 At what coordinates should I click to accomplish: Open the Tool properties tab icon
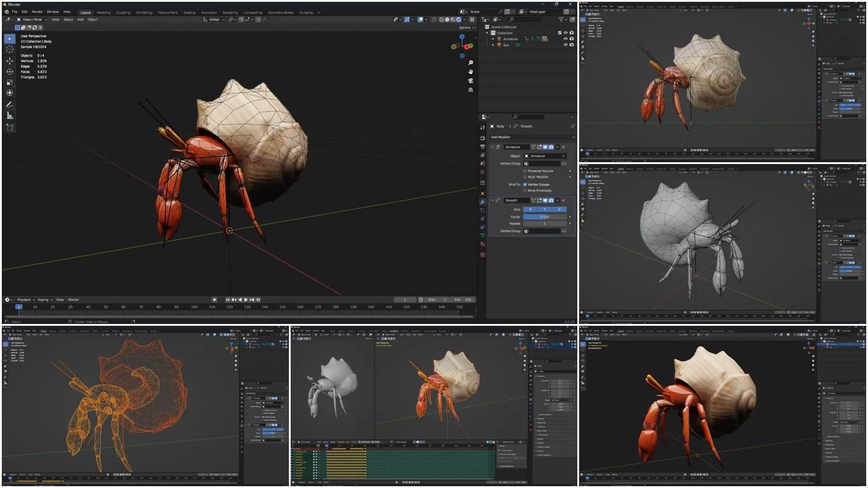[482, 127]
